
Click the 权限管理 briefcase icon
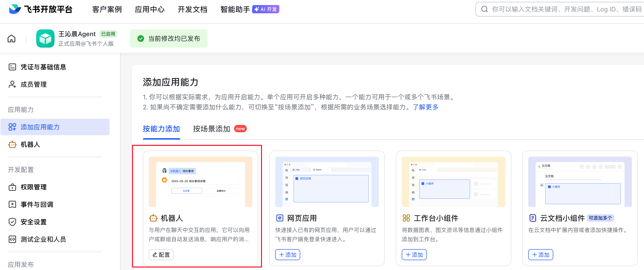(12, 187)
